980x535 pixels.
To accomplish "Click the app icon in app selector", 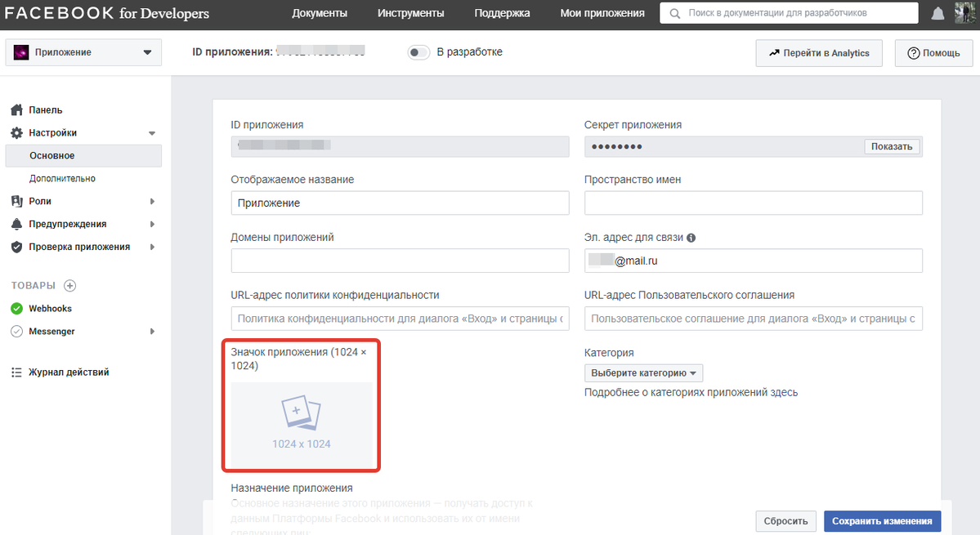I will 21,52.
